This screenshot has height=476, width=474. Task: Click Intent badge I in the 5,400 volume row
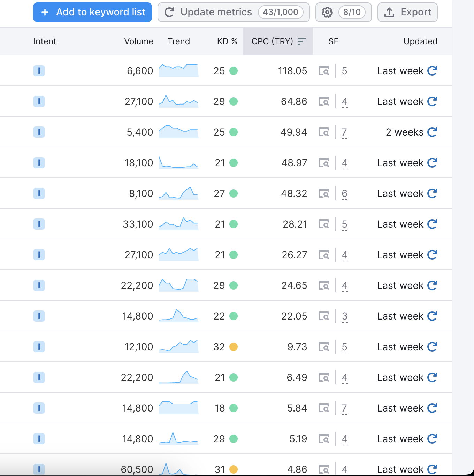pyautogui.click(x=39, y=132)
